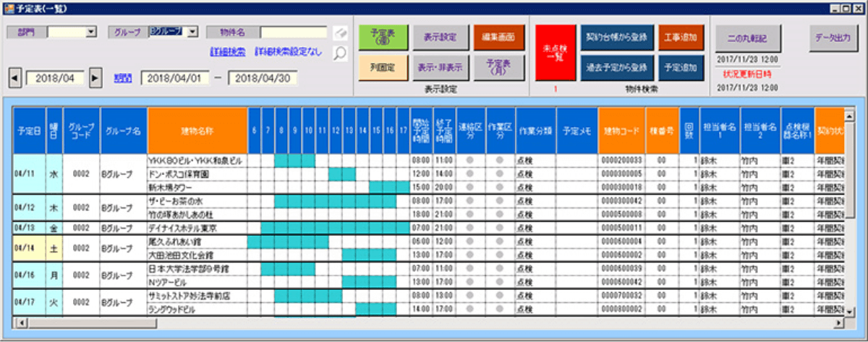This screenshot has width=868, height=342.
Task: Advance to next month with right arrow
Action: tap(95, 77)
